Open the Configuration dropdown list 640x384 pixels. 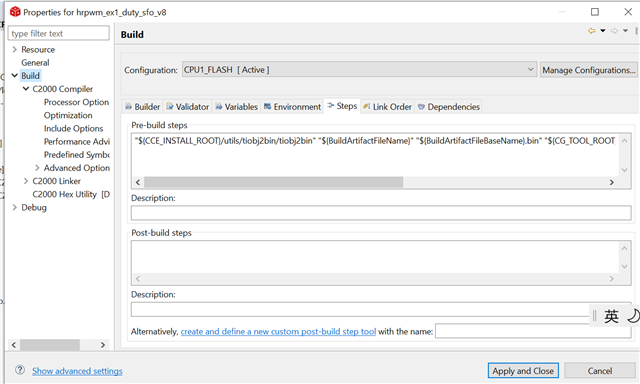tap(359, 70)
